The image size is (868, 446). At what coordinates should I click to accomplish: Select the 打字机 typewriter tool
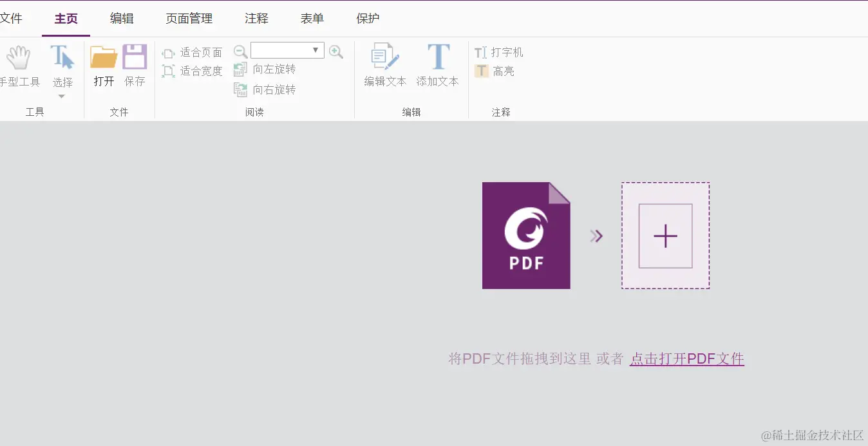(x=499, y=53)
